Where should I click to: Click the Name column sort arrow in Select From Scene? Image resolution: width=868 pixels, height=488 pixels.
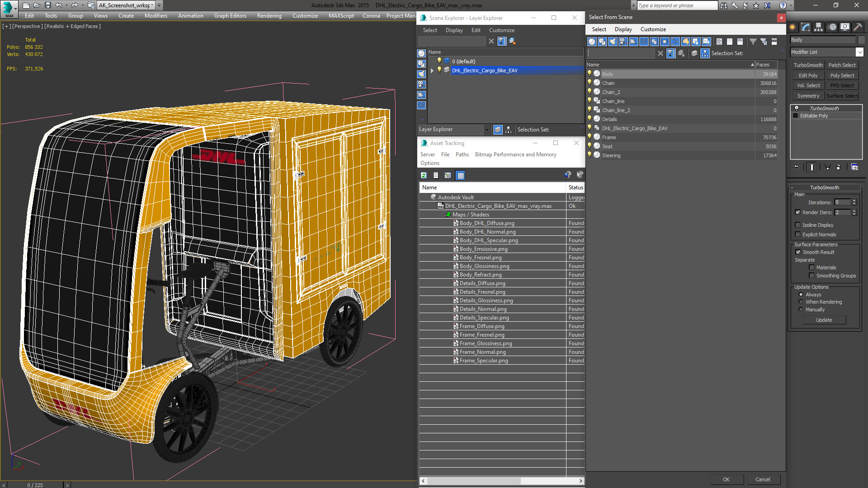[x=752, y=65]
